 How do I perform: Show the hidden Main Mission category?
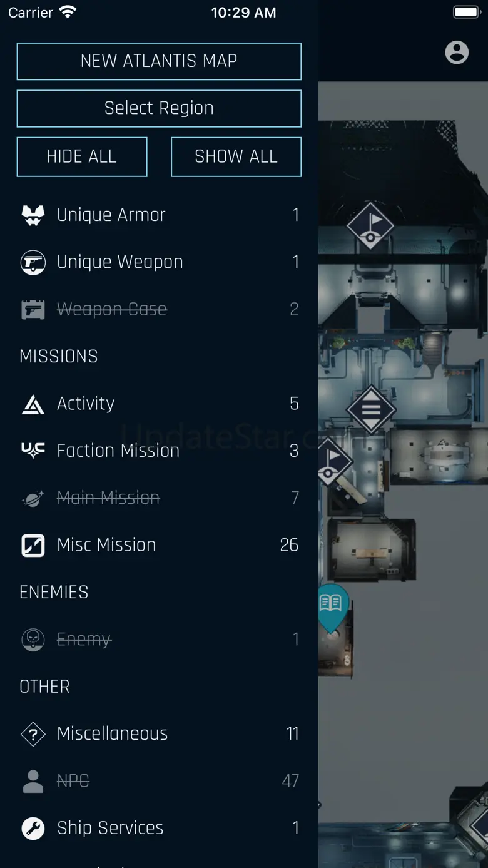click(159, 498)
